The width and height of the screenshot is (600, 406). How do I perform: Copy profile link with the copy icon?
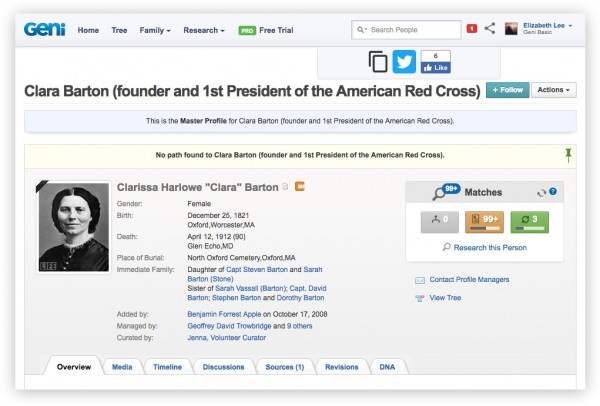click(378, 62)
